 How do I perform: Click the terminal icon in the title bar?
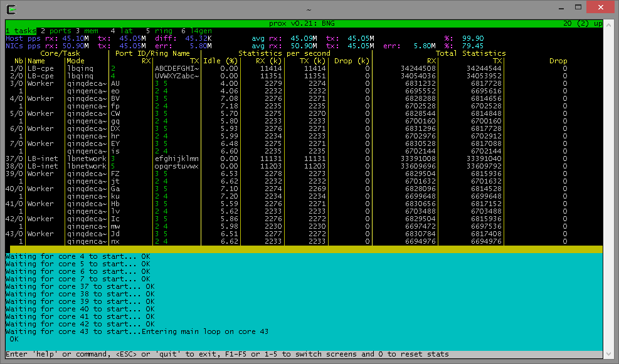click(x=11, y=9)
